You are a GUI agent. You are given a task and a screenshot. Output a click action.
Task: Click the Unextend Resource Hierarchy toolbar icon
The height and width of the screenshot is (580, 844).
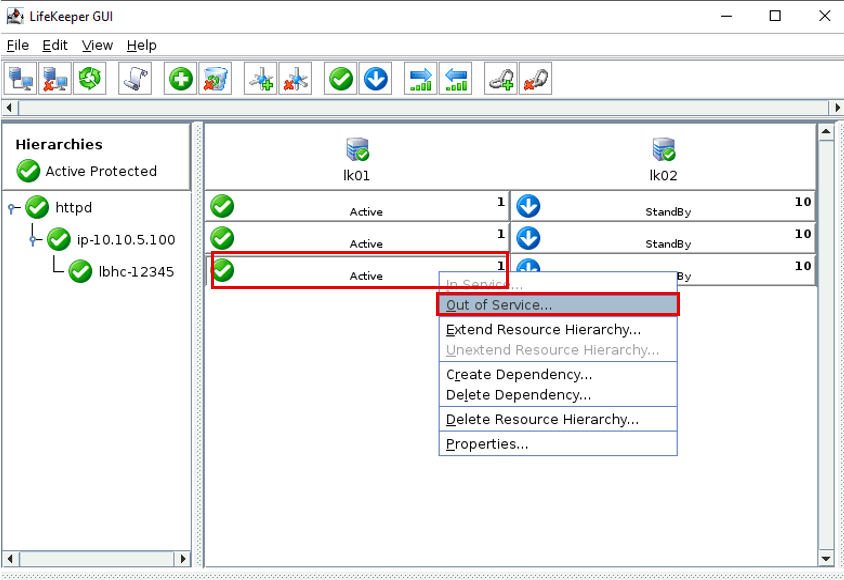pos(455,79)
